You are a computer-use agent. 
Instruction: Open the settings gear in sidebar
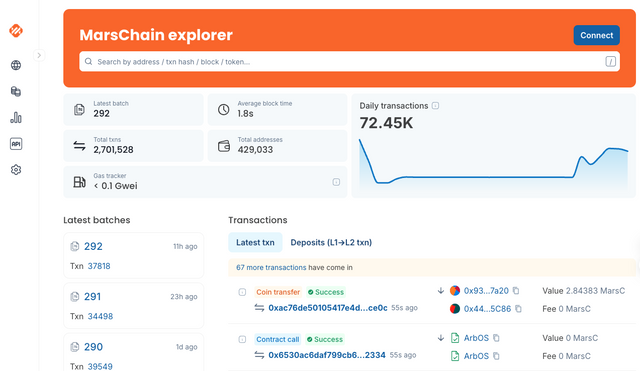16,170
